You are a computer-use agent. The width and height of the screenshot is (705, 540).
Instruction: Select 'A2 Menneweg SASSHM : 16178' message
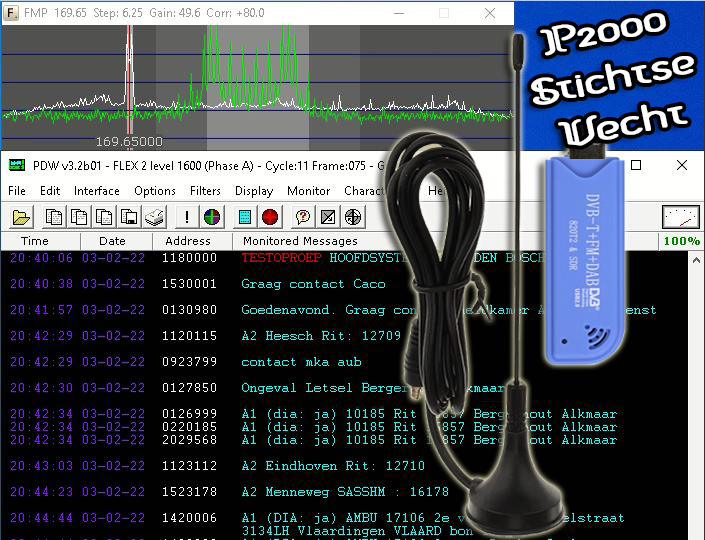[344, 492]
